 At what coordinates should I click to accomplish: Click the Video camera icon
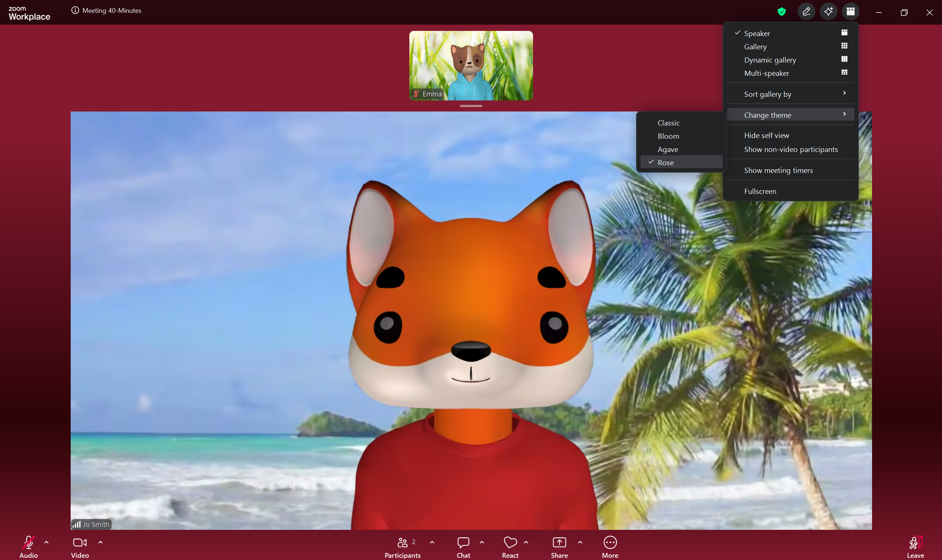click(x=80, y=542)
